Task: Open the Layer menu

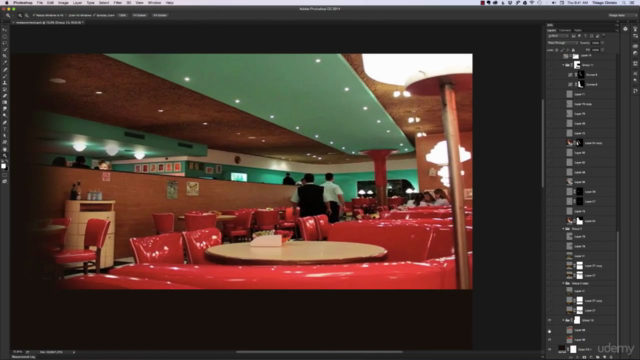Action: [77, 2]
